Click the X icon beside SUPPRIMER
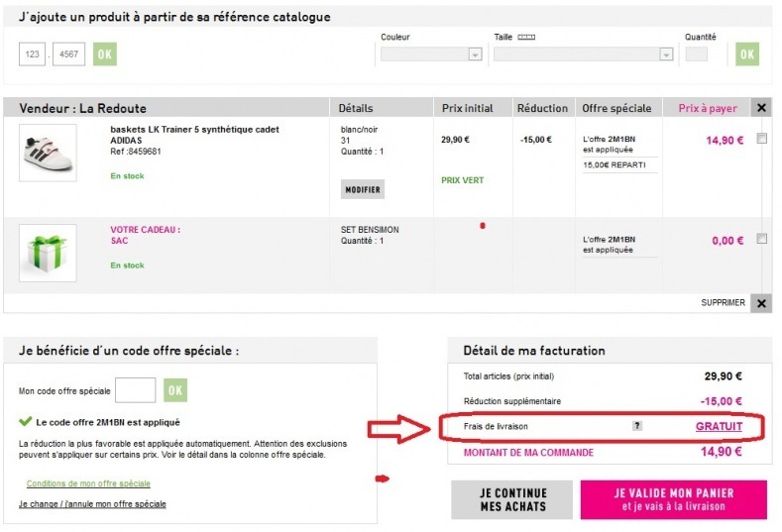 click(760, 303)
